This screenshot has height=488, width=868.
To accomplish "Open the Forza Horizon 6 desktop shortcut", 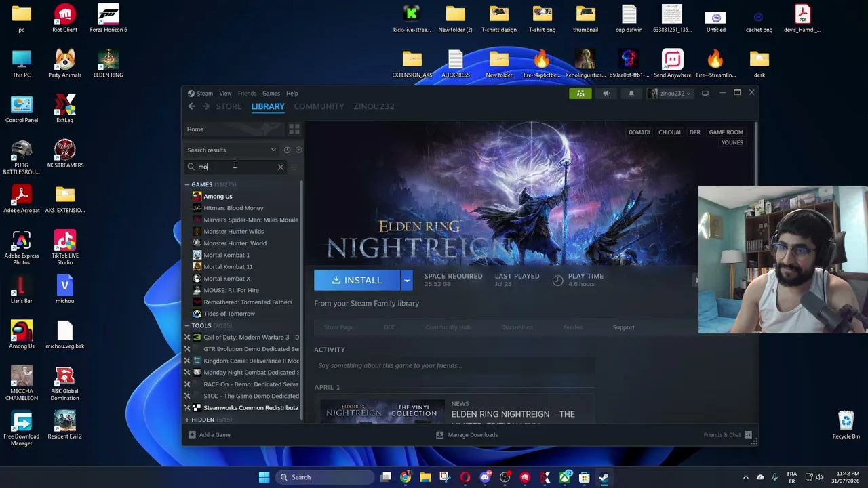I will click(108, 18).
